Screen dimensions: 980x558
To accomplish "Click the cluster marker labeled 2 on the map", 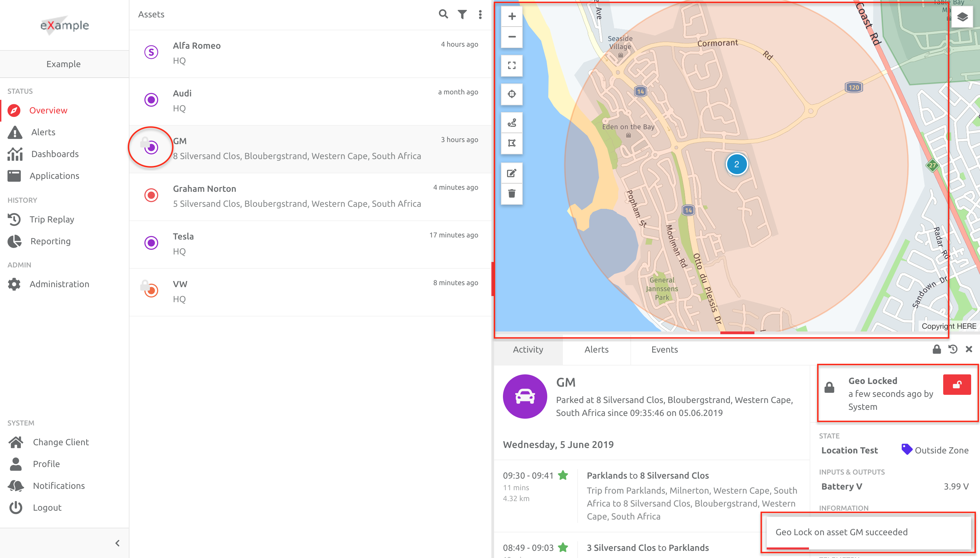I will pos(737,164).
